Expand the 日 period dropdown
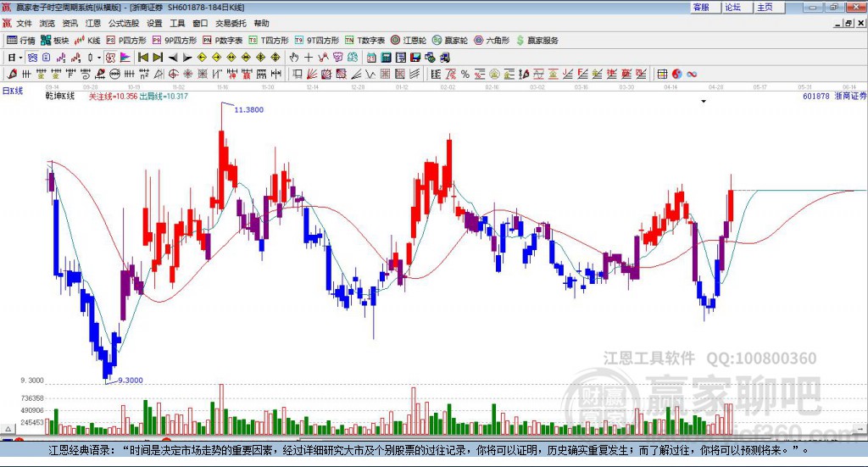 (x=20, y=58)
